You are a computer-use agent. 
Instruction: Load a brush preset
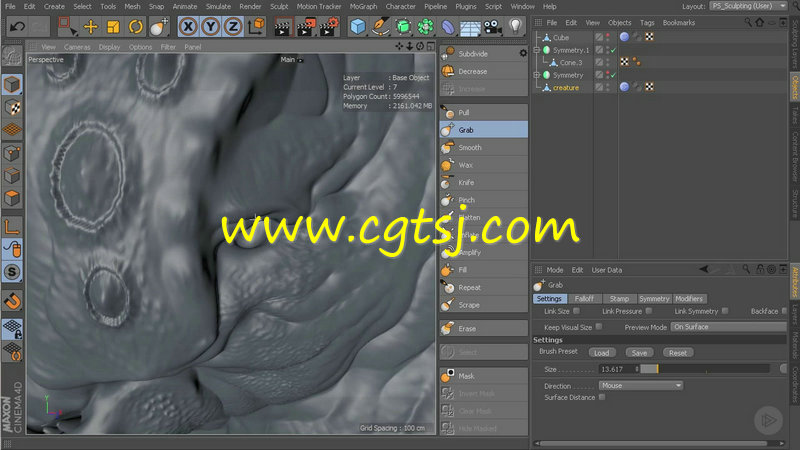pos(602,353)
